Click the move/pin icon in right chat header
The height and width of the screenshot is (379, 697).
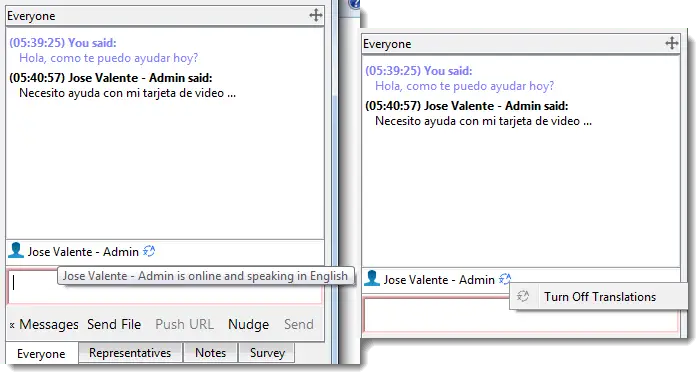pos(672,43)
